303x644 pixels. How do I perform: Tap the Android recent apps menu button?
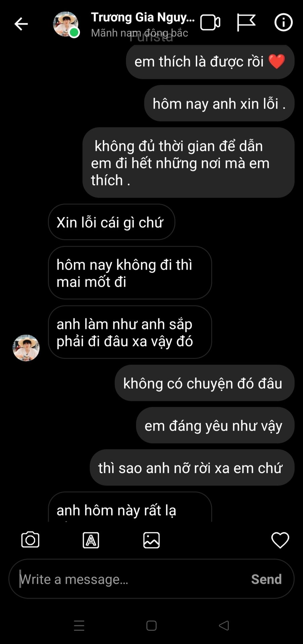(79, 626)
